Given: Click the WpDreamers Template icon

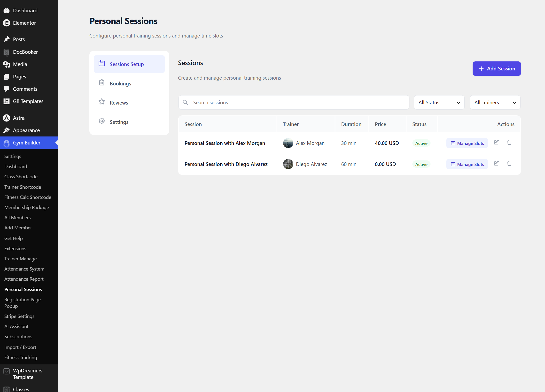Looking at the screenshot, I should (x=7, y=371).
